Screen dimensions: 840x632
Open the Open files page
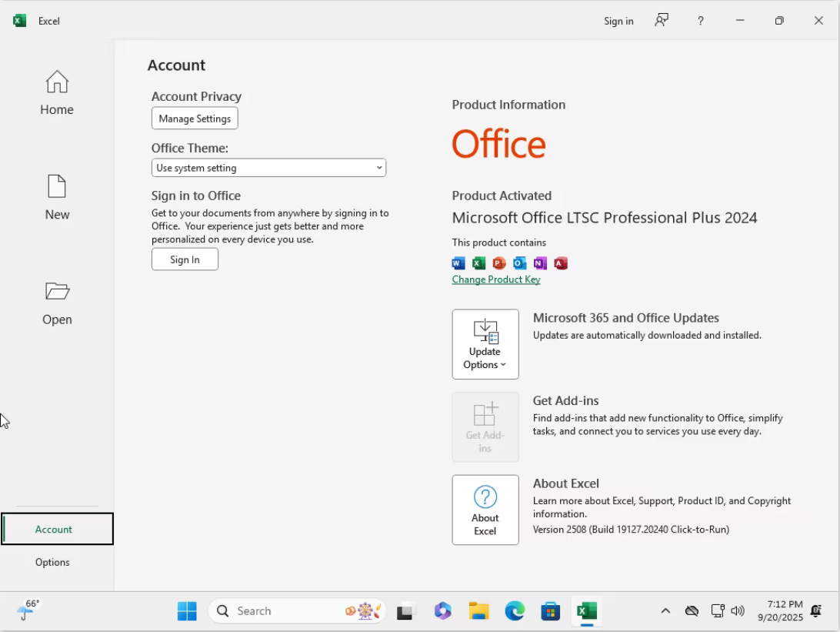(x=57, y=303)
